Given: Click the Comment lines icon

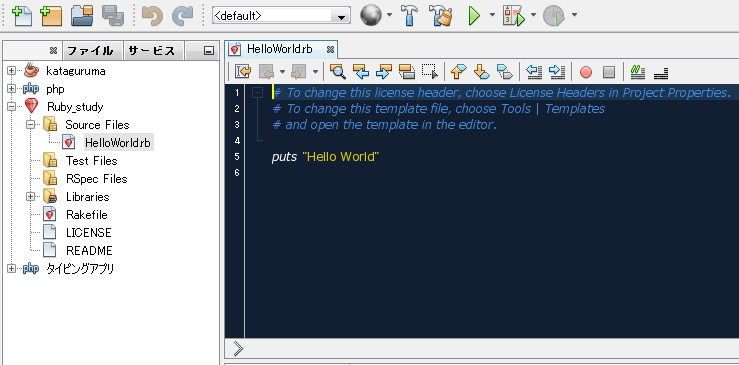Looking at the screenshot, I should [638, 72].
